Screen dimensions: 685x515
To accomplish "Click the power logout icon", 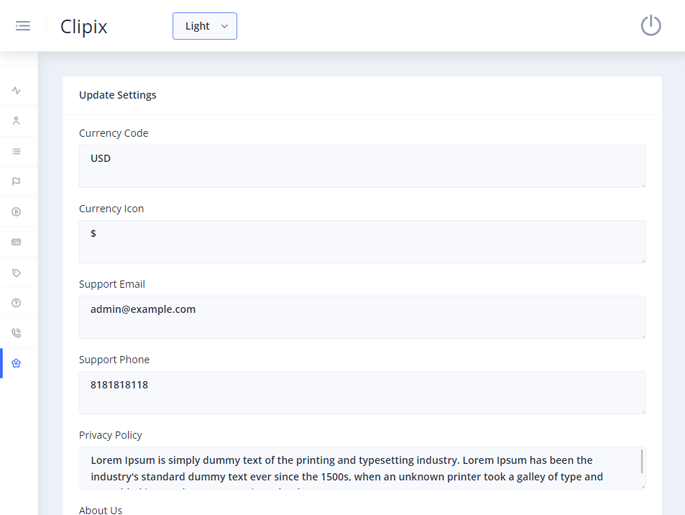I will [651, 26].
